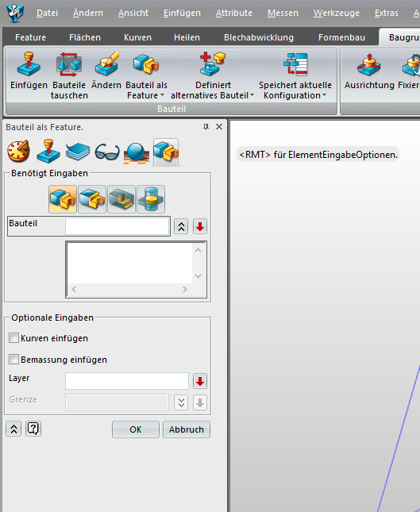Select the sunglasses icon in panel toolbar
The height and width of the screenshot is (512, 420).
107,152
